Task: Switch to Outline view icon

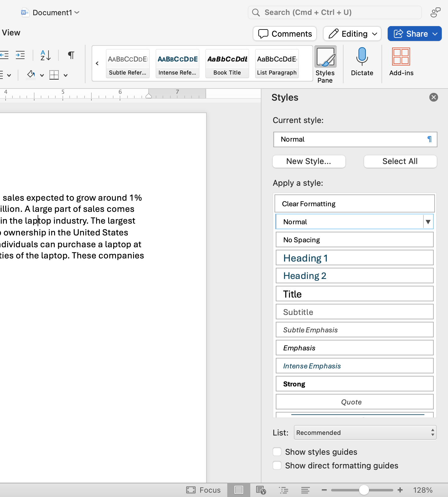Action: click(x=284, y=490)
